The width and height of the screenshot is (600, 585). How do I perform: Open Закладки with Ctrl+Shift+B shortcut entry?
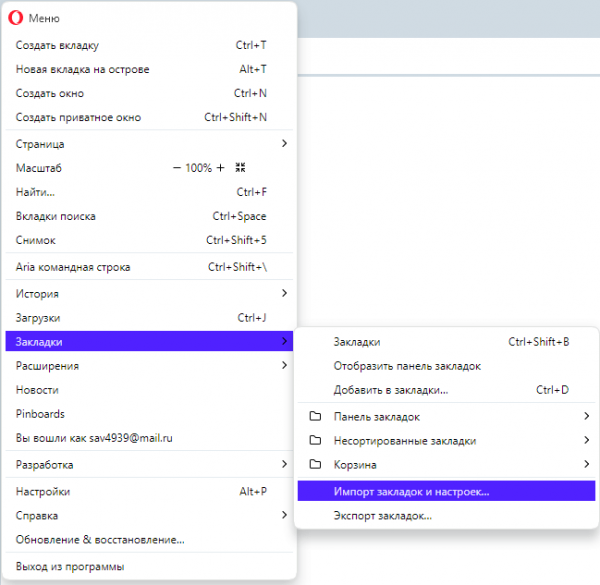point(446,342)
